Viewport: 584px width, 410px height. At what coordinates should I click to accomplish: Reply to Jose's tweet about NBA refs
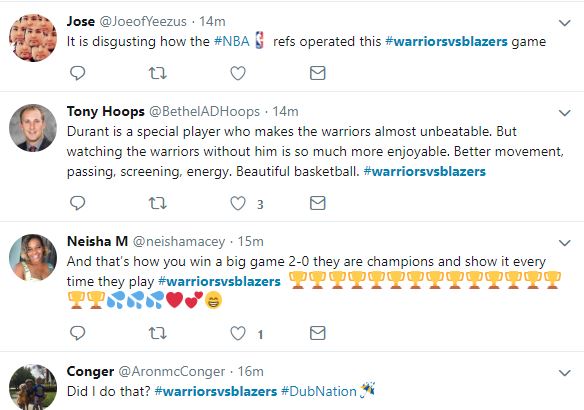tap(77, 73)
